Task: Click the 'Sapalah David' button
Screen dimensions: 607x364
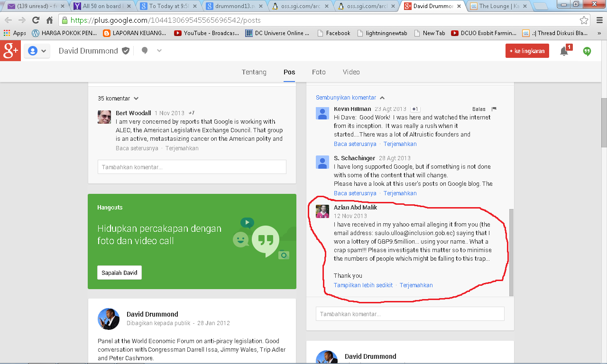Action: [120, 273]
